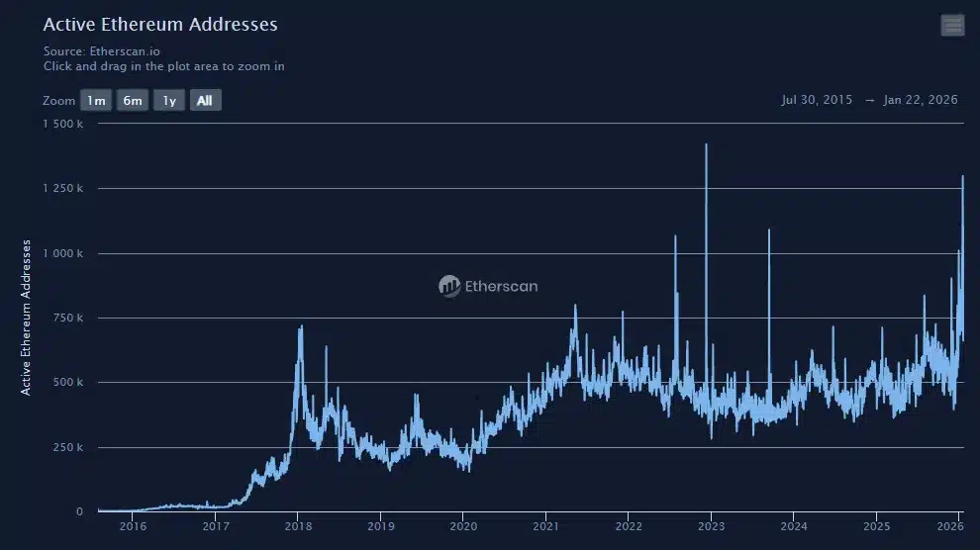The width and height of the screenshot is (980, 550).
Task: Click the drag-to-zoom instruction text
Action: (x=163, y=66)
